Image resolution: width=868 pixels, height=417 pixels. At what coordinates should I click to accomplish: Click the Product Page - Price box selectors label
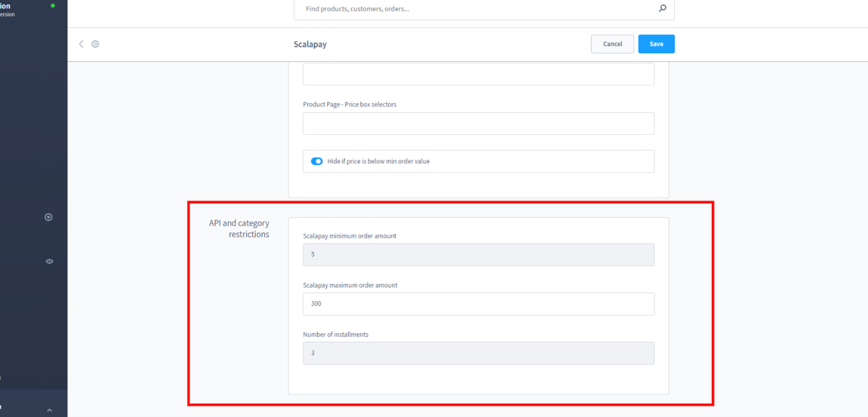350,104
